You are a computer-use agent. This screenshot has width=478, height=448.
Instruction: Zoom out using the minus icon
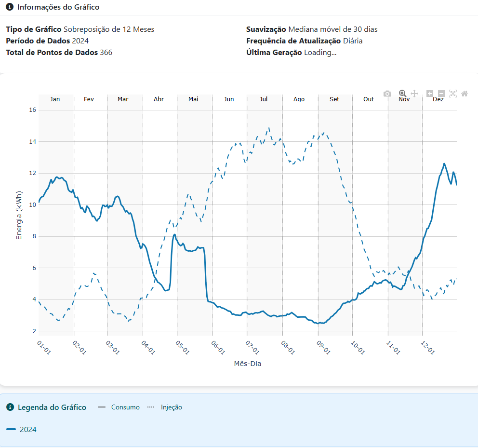[441, 94]
